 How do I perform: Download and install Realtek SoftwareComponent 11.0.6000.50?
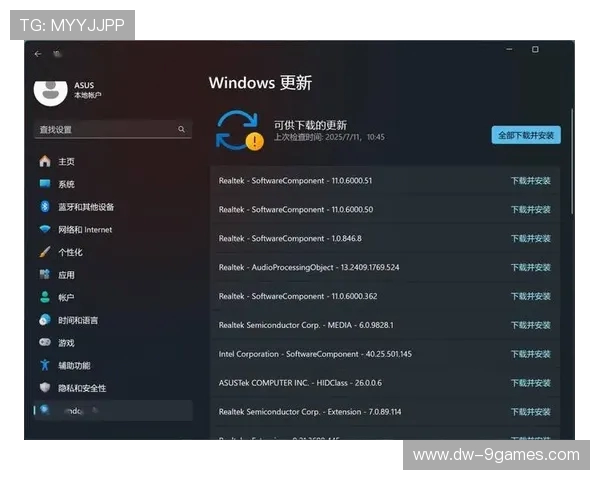530,209
